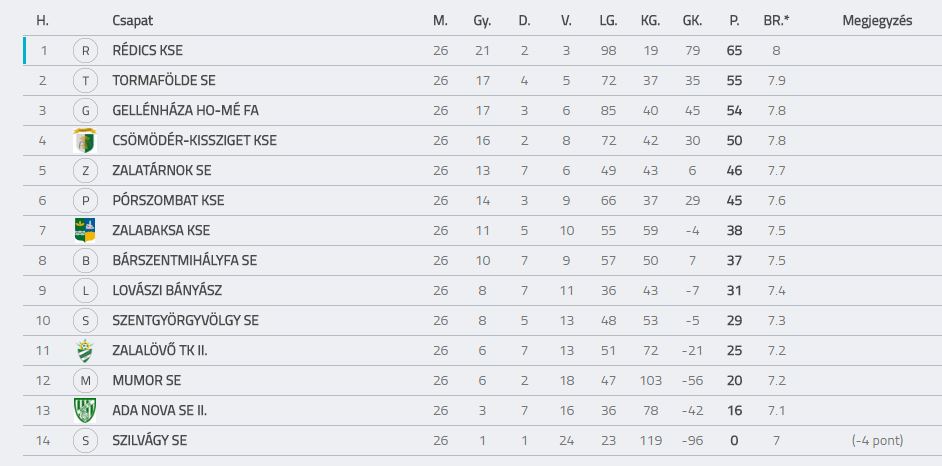
Task: Click the circular P icon for Pórszombat KSE
Action: [85, 201]
